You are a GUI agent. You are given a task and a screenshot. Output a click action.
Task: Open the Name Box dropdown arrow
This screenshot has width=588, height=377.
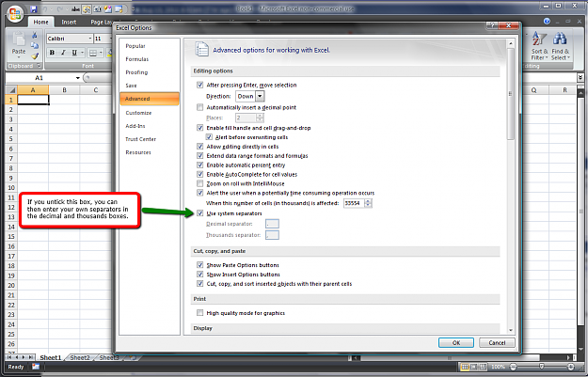click(x=78, y=78)
